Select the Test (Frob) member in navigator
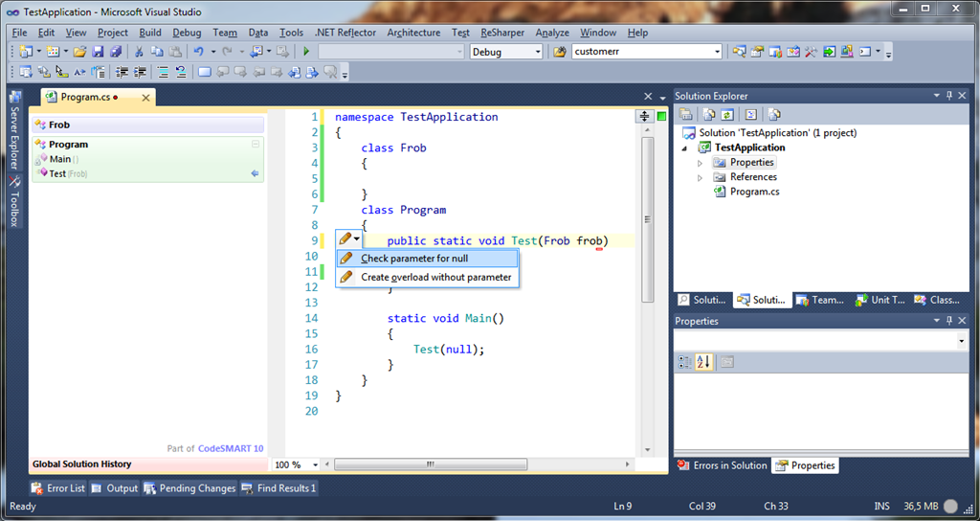Screen dimensions: 980x521 (68, 174)
